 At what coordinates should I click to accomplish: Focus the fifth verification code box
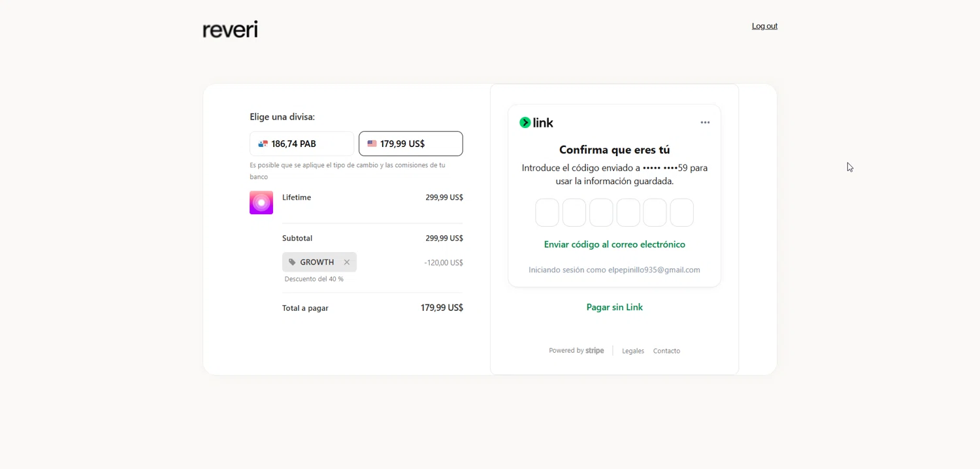(x=655, y=213)
